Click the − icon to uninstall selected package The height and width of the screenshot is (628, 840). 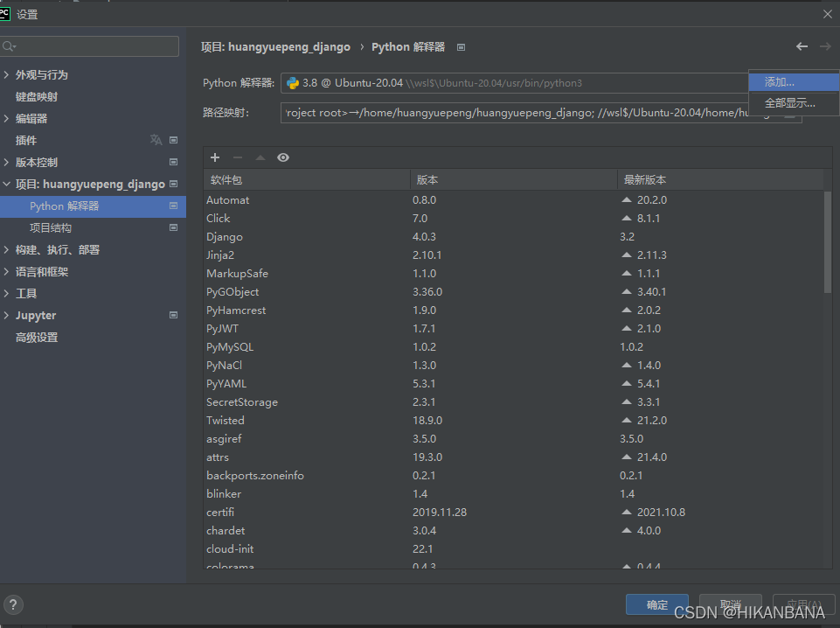click(236, 158)
